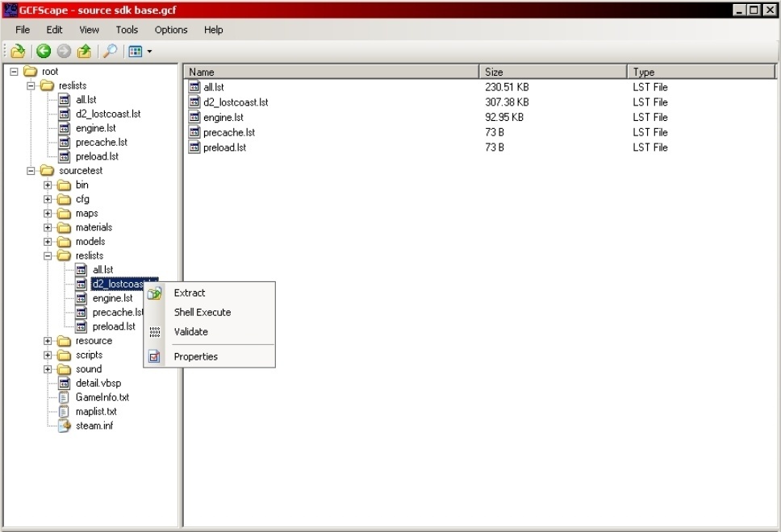This screenshot has width=781, height=532.
Task: Collapse the root tree node
Action: click(14, 72)
